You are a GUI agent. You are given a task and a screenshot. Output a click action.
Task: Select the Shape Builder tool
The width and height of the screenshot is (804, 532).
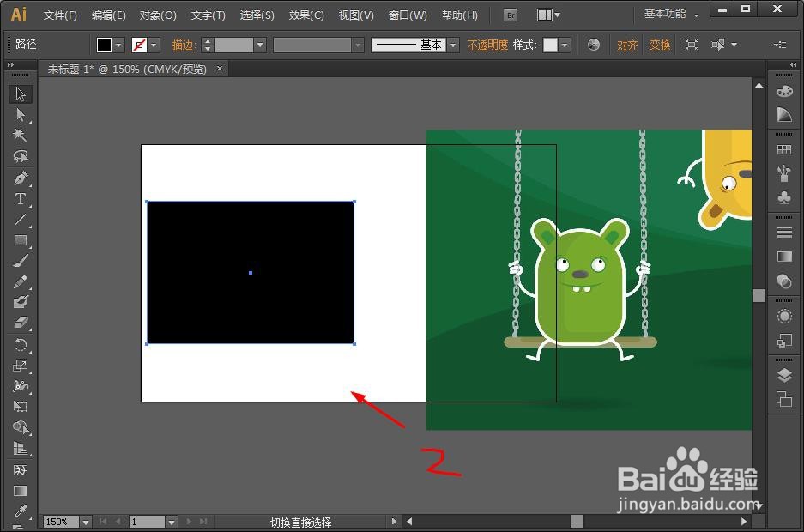(x=21, y=427)
